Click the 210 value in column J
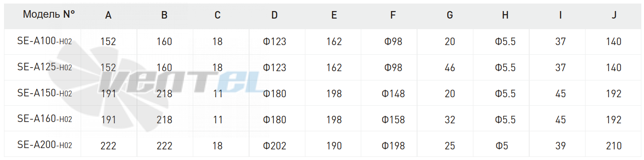This screenshot has width=644, height=160. pyautogui.click(x=614, y=146)
